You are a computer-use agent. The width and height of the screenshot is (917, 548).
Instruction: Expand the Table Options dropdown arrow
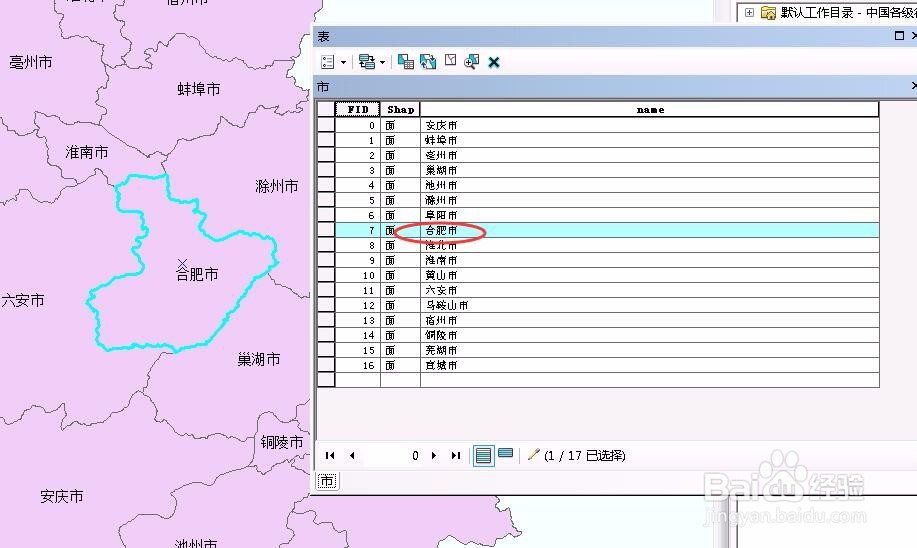(343, 62)
